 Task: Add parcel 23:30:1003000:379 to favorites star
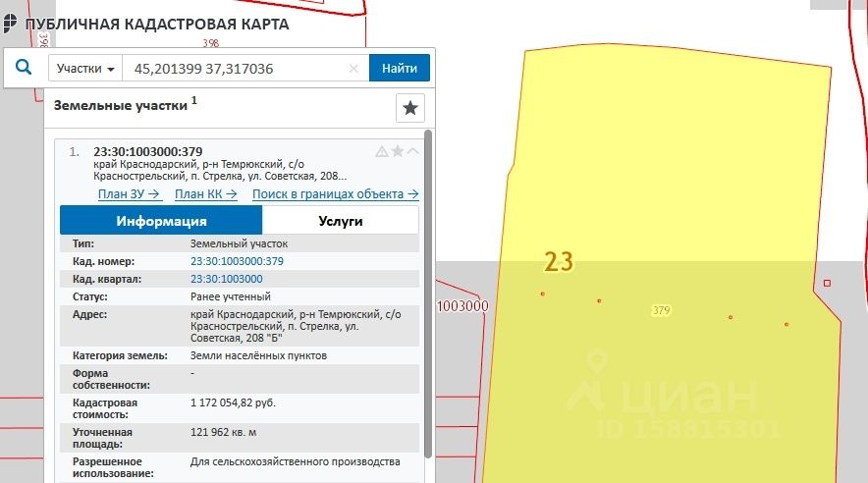click(398, 151)
